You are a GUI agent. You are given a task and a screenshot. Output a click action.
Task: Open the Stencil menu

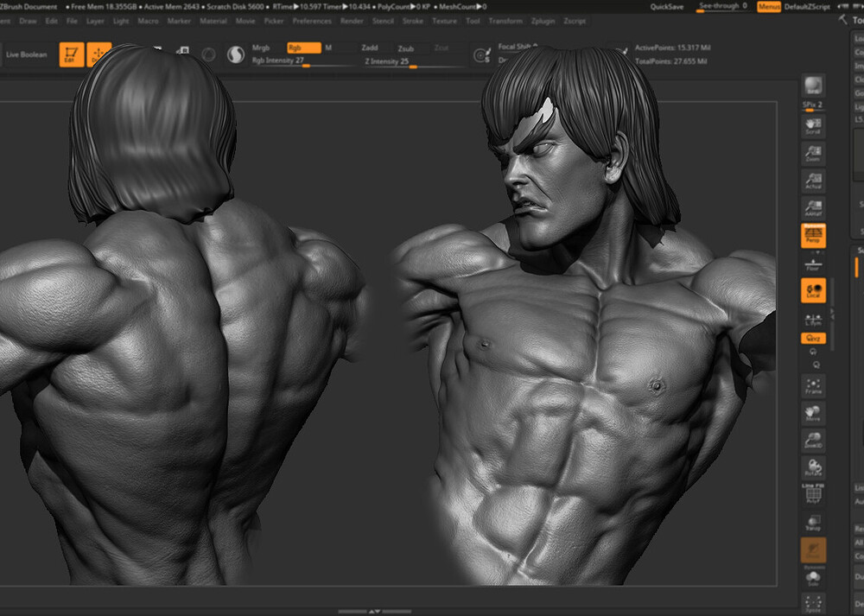pos(383,21)
